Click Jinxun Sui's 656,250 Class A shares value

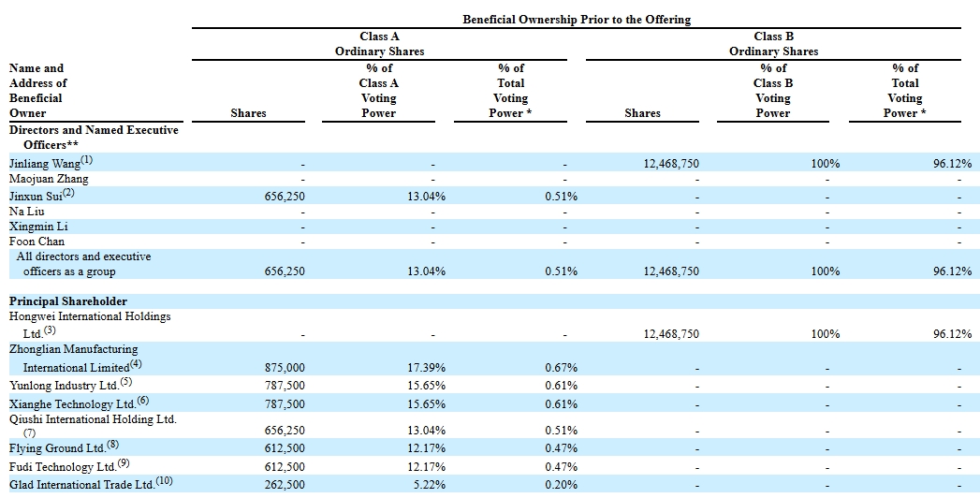[x=285, y=197]
